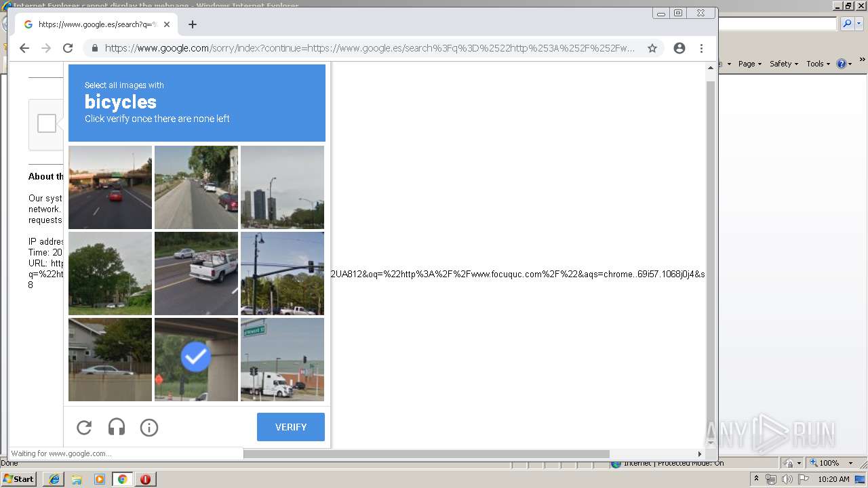The width and height of the screenshot is (868, 488).
Task: View site lock security info
Action: [94, 48]
